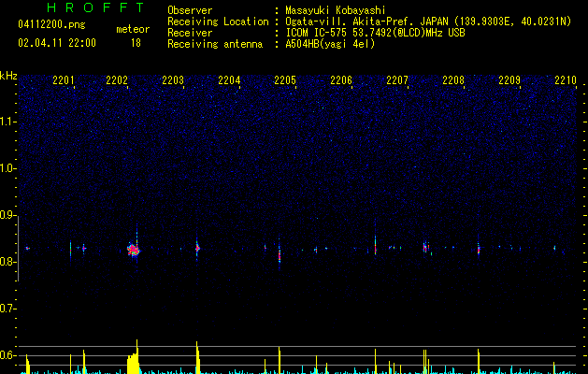Click the 2201 time marker
This screenshot has width=588, height=374.
tap(64, 80)
